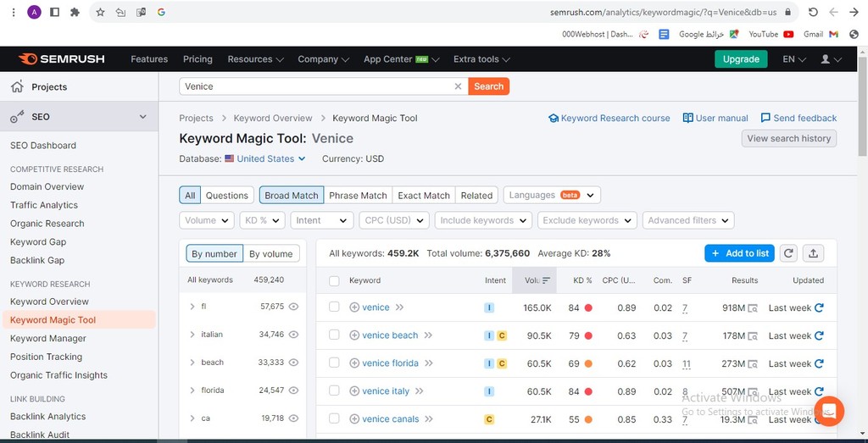Image resolution: width=868 pixels, height=443 pixels.
Task: Open browser three-dot menu
Action: point(14,12)
